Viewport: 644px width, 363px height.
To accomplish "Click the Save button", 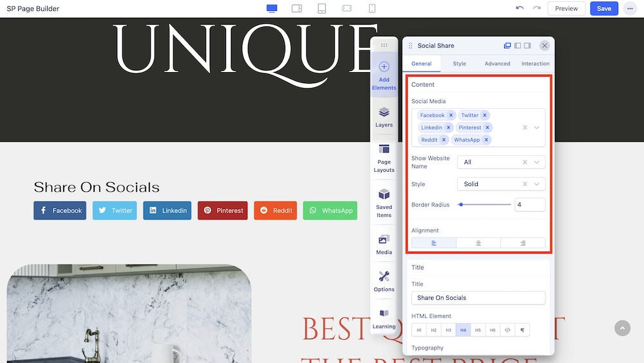I will [x=604, y=8].
